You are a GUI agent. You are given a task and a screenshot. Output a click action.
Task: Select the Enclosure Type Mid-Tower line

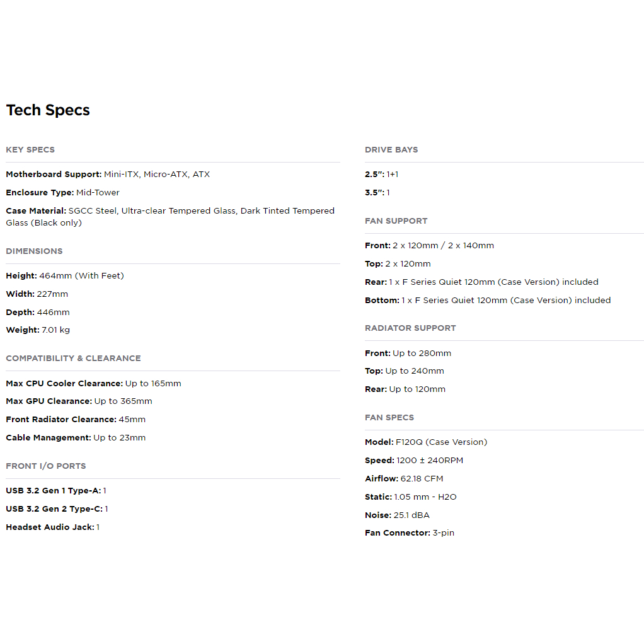pyautogui.click(x=62, y=192)
